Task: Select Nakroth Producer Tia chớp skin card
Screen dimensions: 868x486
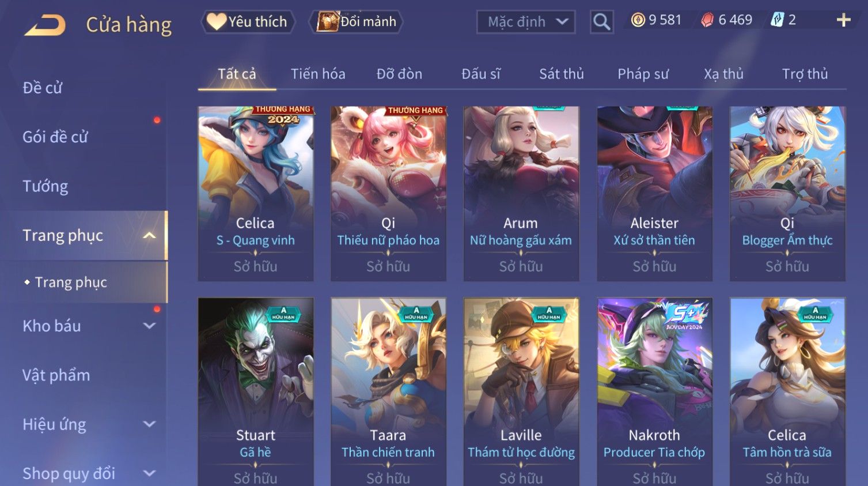Action: pyautogui.click(x=654, y=391)
